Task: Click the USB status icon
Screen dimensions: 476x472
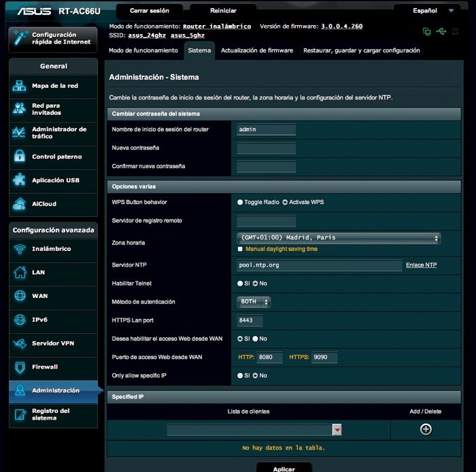Action: pyautogui.click(x=441, y=31)
